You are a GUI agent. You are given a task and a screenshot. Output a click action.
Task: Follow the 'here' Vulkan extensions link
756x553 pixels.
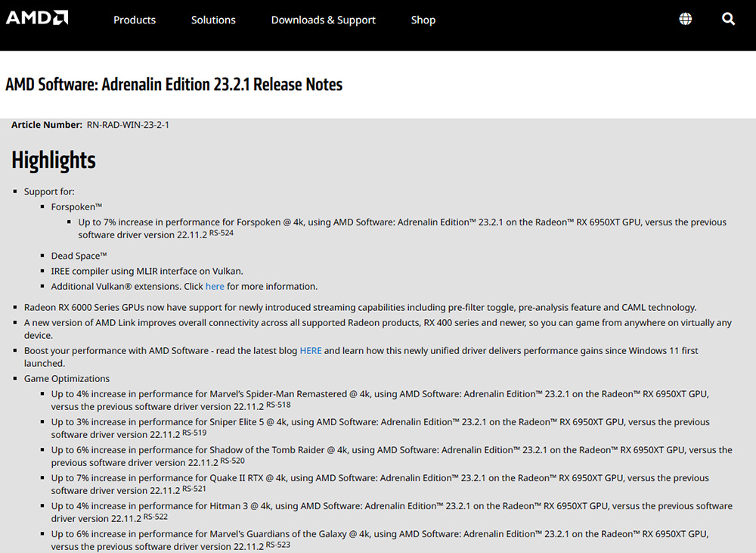click(215, 287)
